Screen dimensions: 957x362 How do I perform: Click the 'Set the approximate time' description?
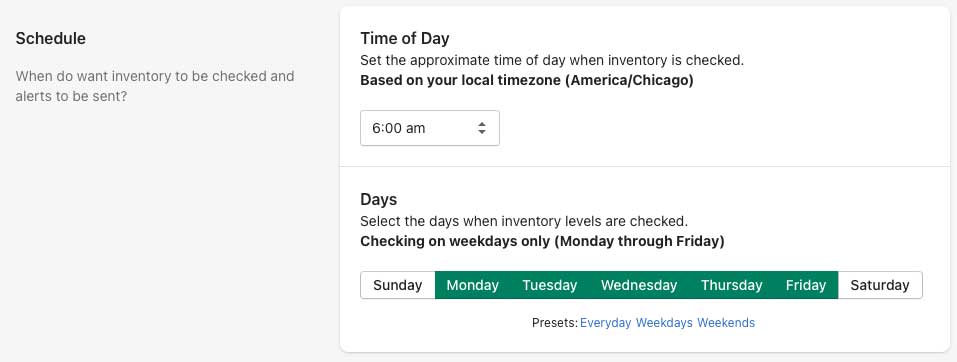552,60
